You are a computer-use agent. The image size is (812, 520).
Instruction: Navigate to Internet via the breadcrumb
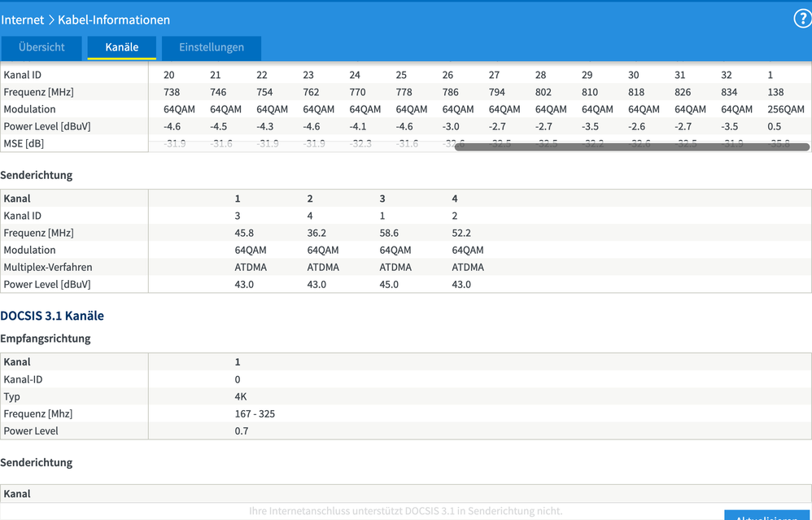(23, 20)
